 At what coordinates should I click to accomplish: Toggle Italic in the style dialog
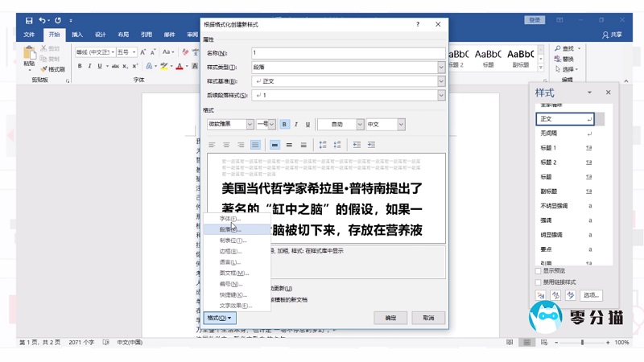(x=296, y=125)
